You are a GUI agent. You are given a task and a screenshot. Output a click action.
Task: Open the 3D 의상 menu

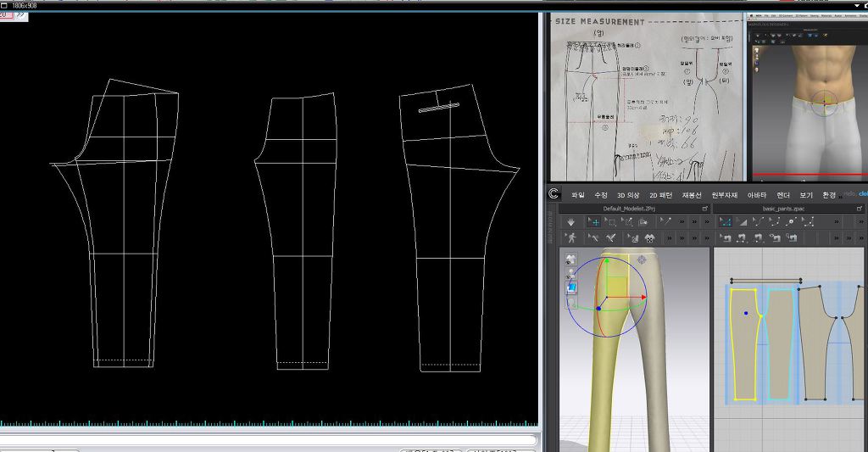628,195
